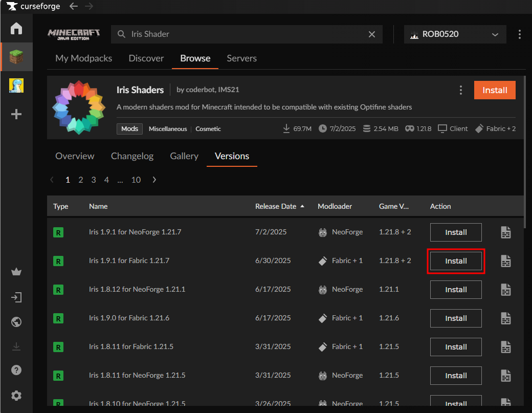Screen dimensions: 532x413
Task: Open the Changelog tab
Action: point(132,156)
